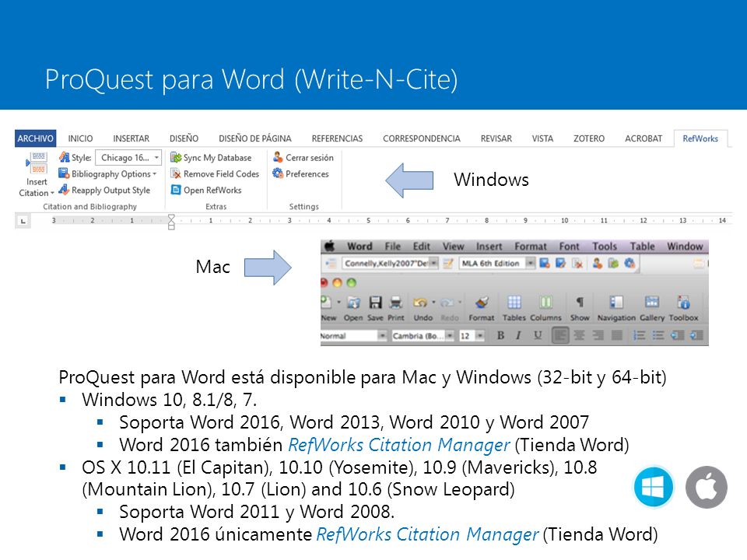Click Reapply Output Style in the ribbon

103,190
